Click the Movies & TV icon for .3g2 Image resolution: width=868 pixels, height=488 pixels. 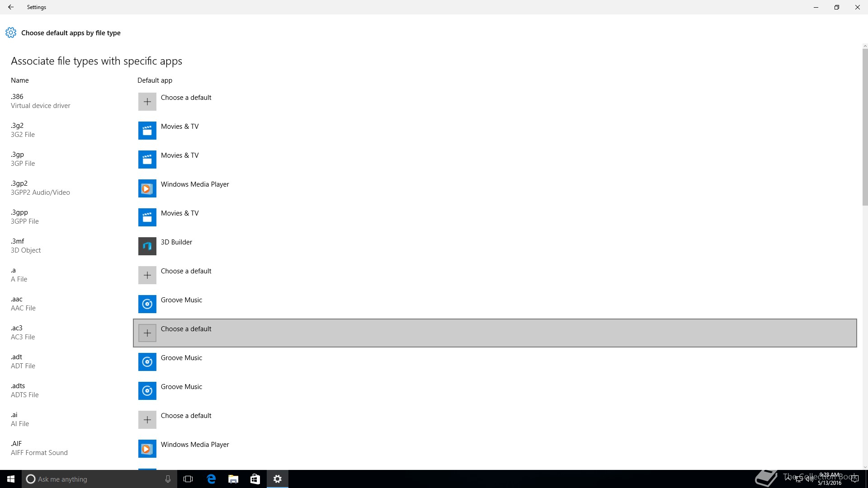147,131
